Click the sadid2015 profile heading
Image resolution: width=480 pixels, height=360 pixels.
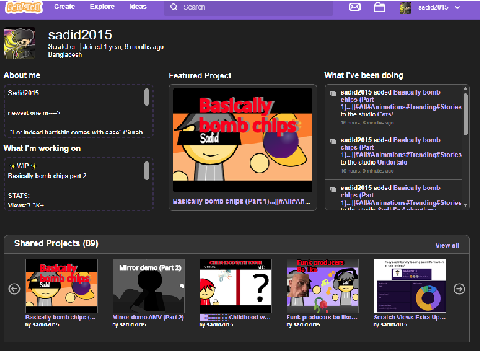[x=80, y=35]
